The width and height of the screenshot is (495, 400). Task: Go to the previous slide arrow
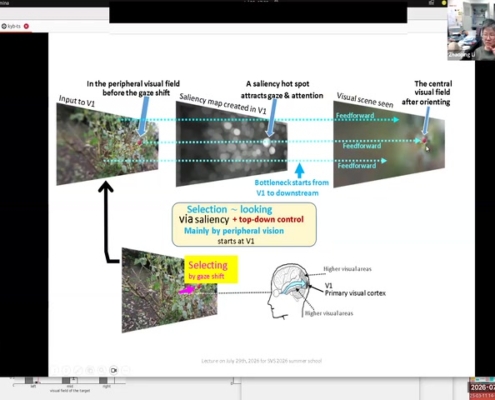pos(55,370)
